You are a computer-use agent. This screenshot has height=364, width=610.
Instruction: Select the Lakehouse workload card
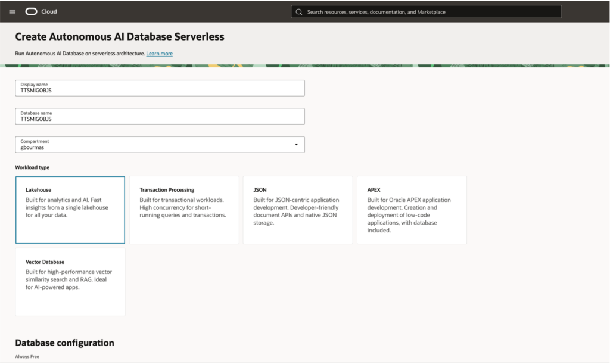[x=70, y=210]
